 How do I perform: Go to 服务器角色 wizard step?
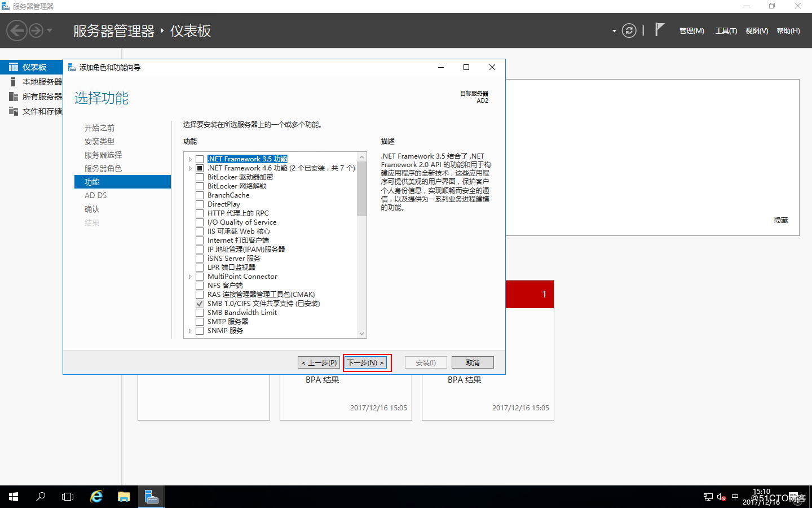[103, 169]
